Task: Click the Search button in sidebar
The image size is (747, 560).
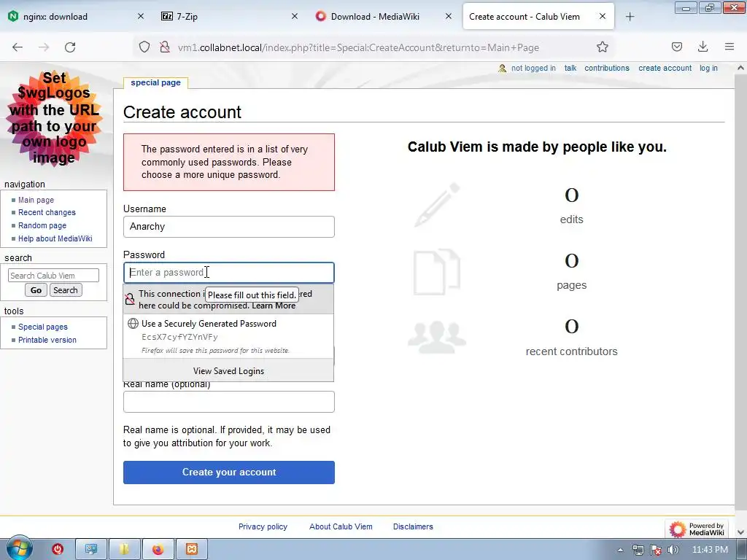Action: 65,290
